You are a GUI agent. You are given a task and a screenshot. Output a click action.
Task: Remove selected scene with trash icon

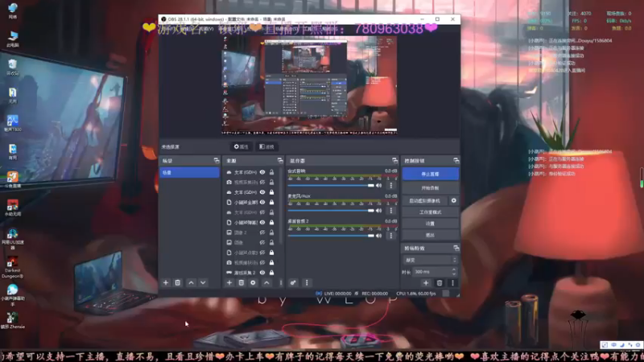(178, 283)
